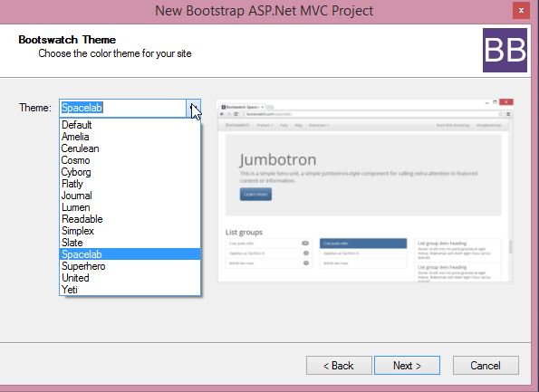This screenshot has height=392, width=539.
Task: Select the Journal theme entry
Action: [x=130, y=196]
